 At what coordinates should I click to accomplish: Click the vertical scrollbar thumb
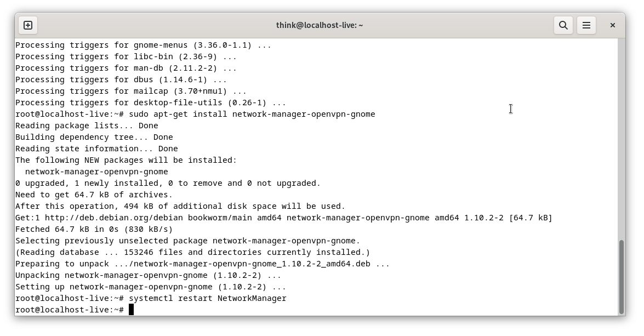622,277
